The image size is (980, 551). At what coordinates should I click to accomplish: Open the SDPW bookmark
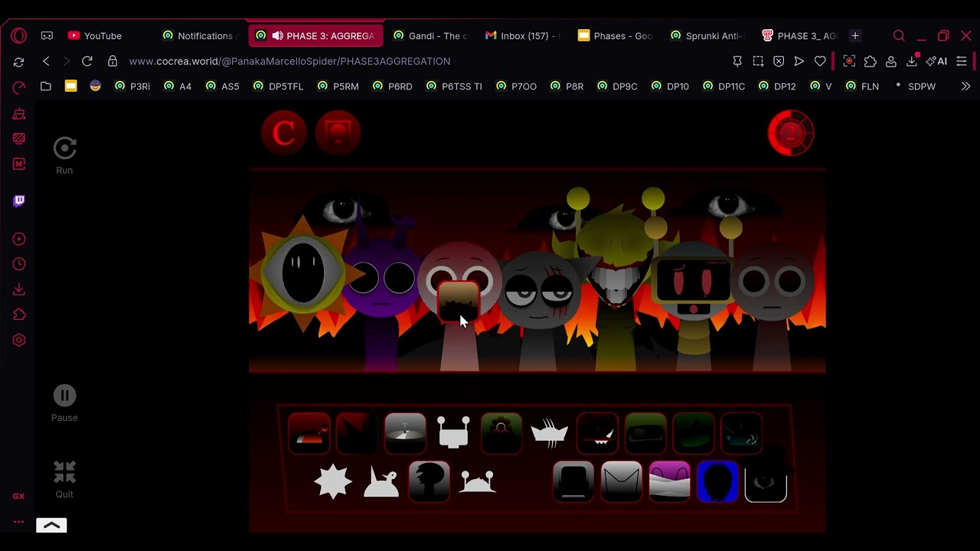(x=915, y=86)
